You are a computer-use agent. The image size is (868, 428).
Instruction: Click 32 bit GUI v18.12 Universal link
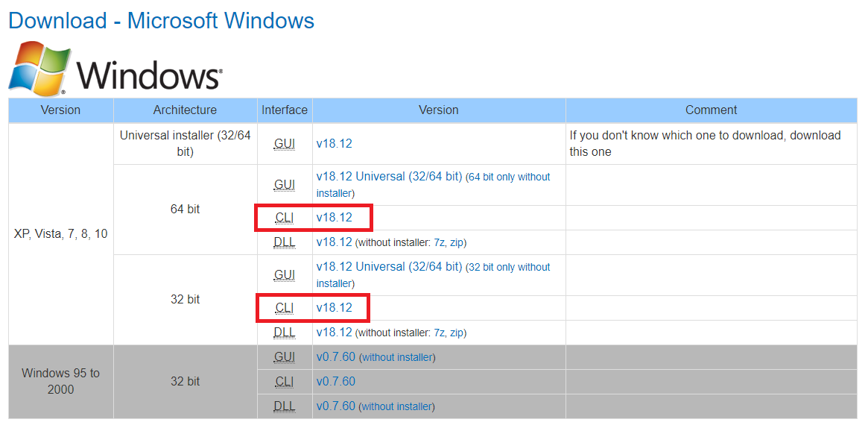(389, 267)
